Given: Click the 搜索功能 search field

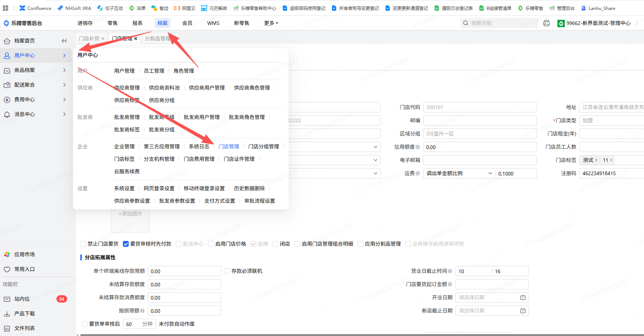Looking at the screenshot, I should pyautogui.click(x=499, y=23).
